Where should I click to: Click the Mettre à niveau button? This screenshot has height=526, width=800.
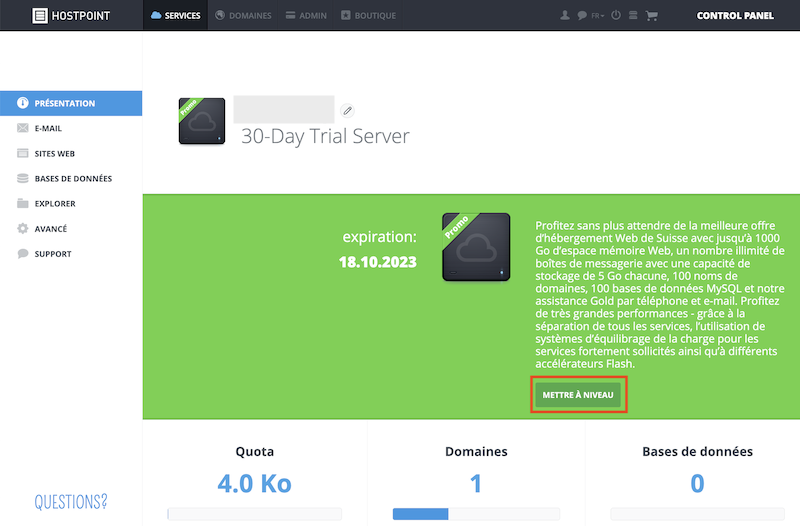[578, 395]
